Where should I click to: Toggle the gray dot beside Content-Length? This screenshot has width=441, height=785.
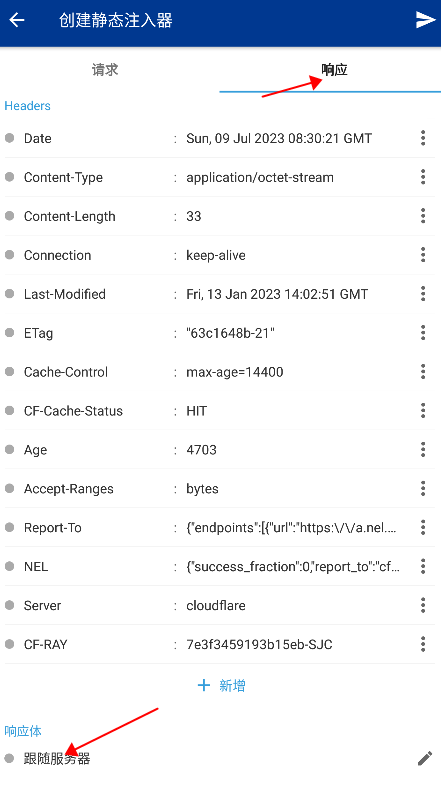[10, 216]
